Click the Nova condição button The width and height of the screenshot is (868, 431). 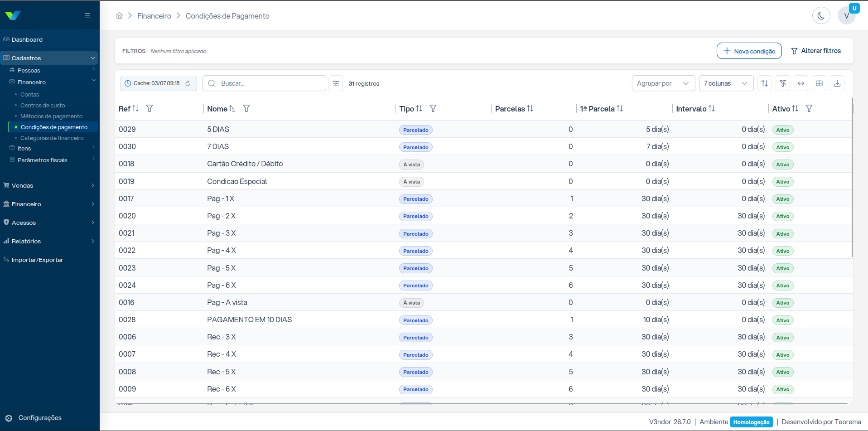(749, 51)
